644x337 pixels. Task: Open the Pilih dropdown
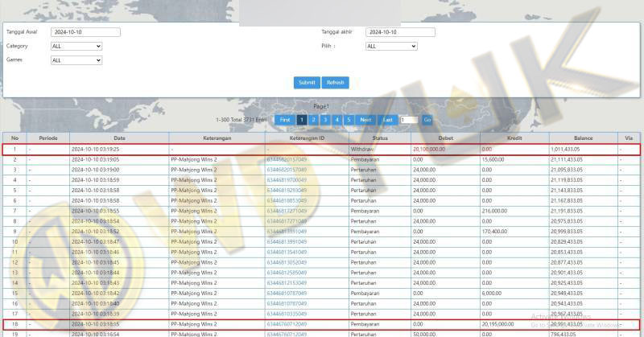pyautogui.click(x=391, y=46)
